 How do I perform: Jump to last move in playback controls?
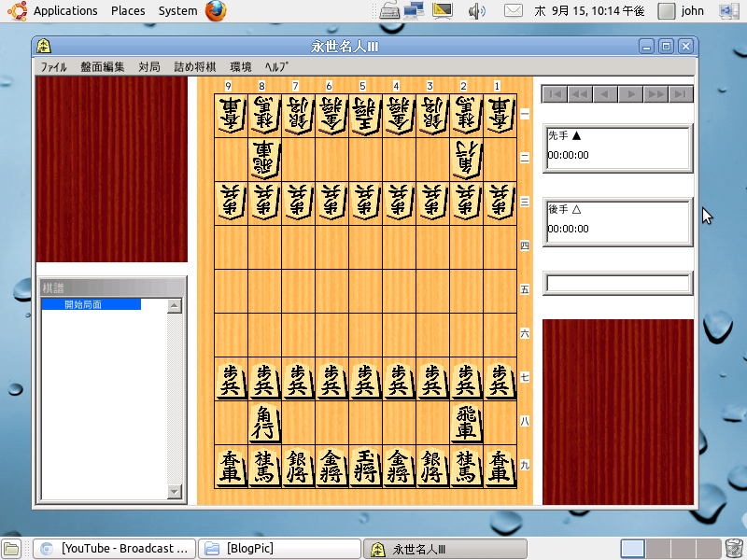[681, 94]
